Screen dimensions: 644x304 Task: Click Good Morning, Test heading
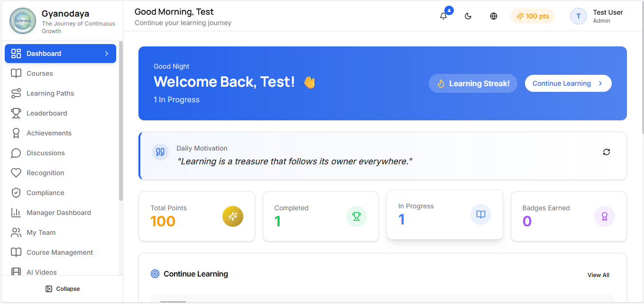[x=174, y=12]
